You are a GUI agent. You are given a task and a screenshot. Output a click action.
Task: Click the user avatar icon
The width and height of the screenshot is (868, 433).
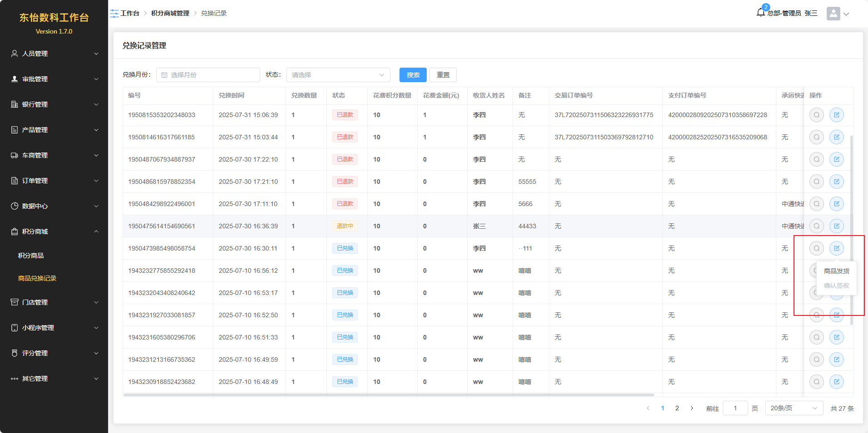point(833,14)
